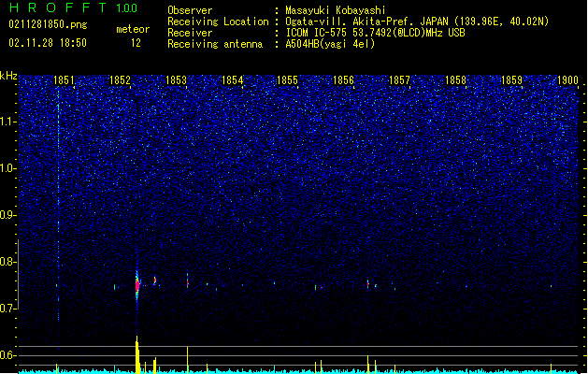
Task: Click the 0.7 kHz axis label
Action: point(7,309)
